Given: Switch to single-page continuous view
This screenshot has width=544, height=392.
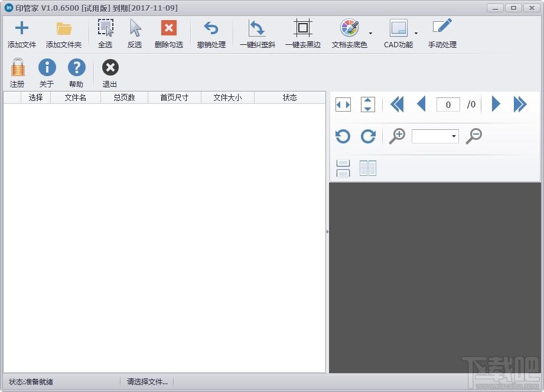Looking at the screenshot, I should point(343,168).
